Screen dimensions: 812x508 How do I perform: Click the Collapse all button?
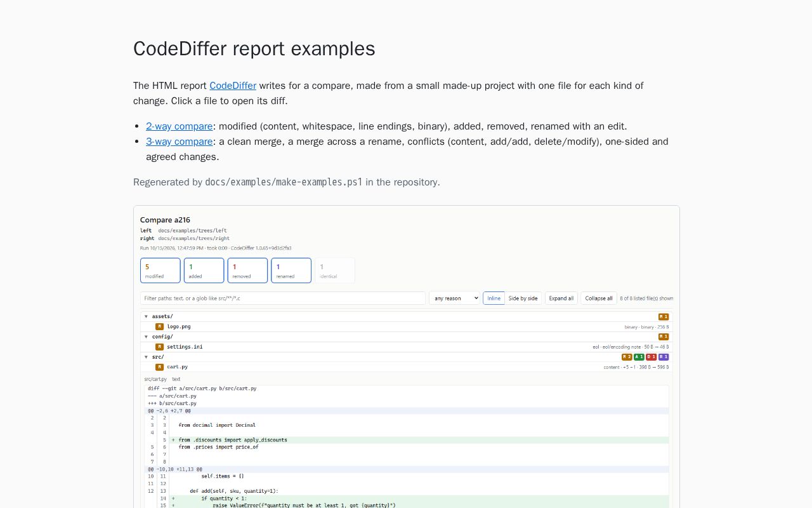click(599, 298)
